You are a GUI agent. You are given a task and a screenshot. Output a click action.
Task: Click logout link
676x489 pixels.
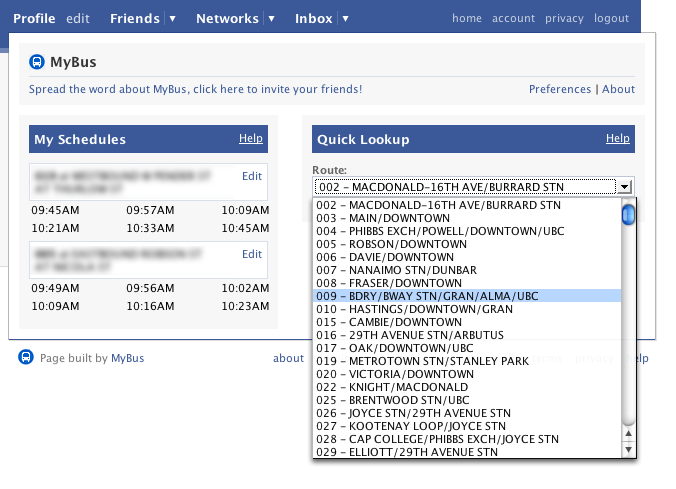(x=611, y=19)
